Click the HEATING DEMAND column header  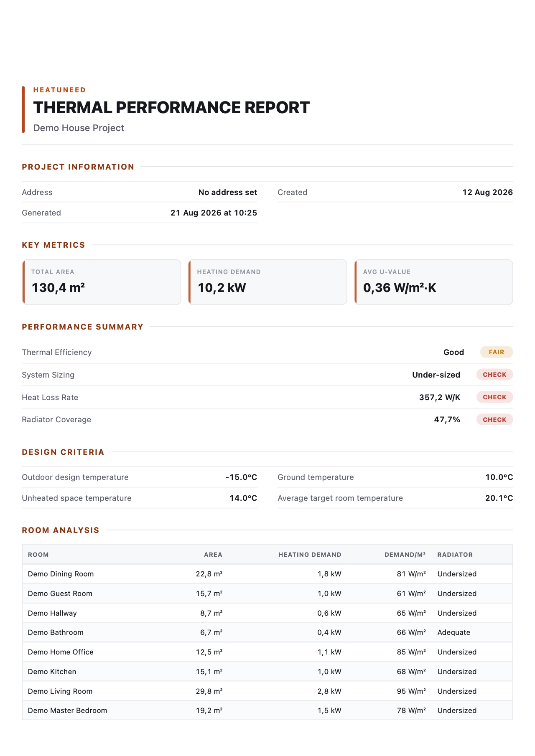[x=310, y=555]
